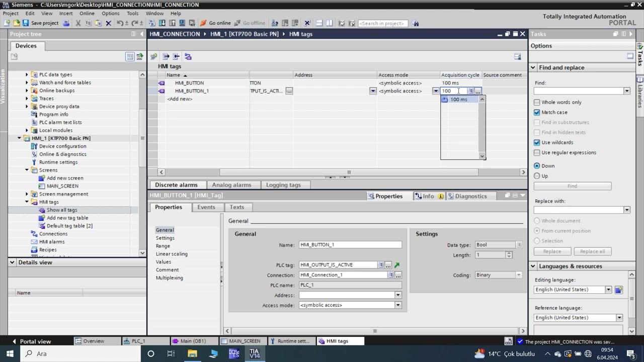Click the delete X icon in the toolbar
This screenshot has height=362, width=644.
(108, 23)
